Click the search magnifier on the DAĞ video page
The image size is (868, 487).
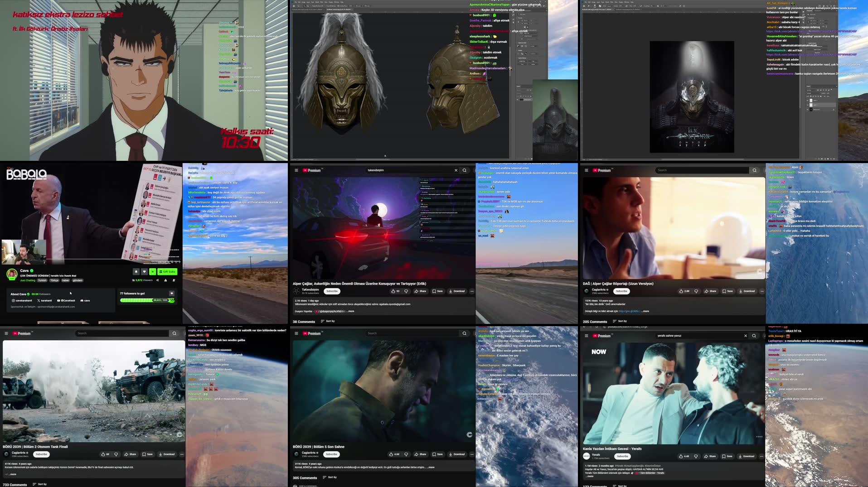(754, 170)
